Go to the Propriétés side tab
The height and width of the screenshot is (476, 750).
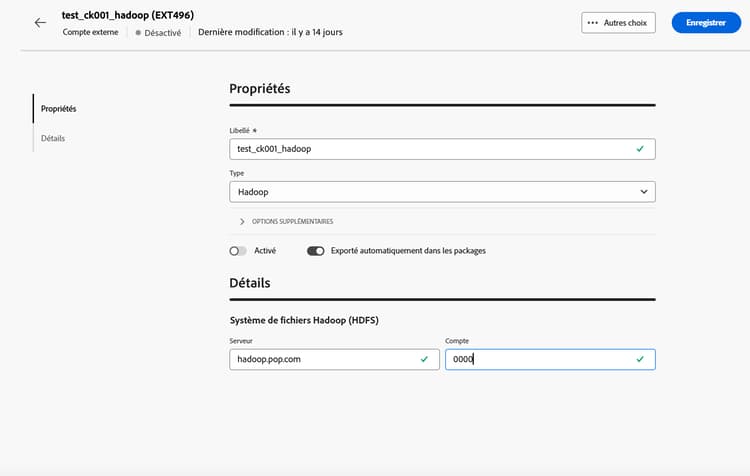click(x=59, y=108)
